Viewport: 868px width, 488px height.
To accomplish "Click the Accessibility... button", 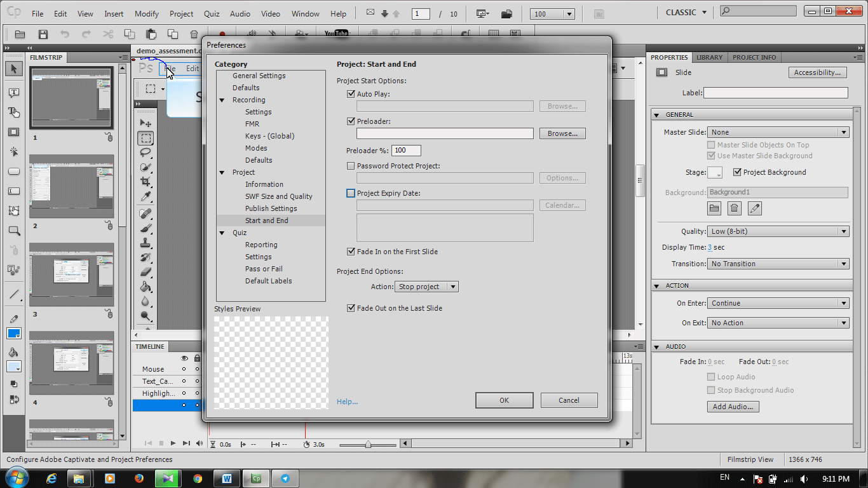I will pos(817,72).
